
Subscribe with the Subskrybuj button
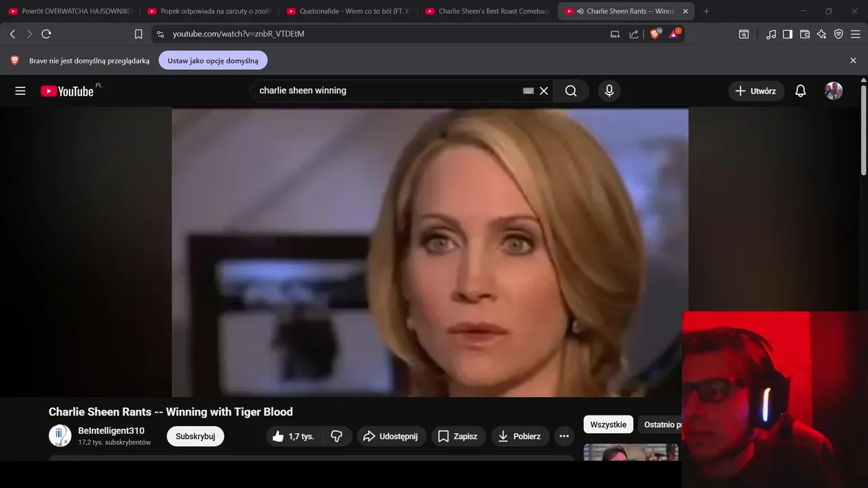click(195, 436)
